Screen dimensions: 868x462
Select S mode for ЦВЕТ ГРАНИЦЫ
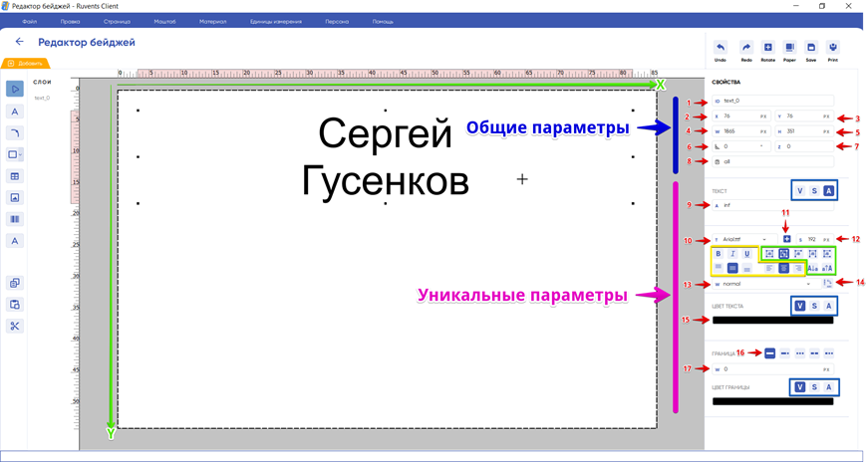tap(814, 387)
